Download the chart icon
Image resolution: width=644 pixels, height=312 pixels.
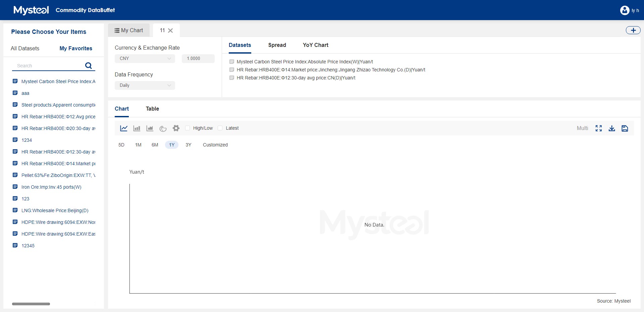[612, 128]
